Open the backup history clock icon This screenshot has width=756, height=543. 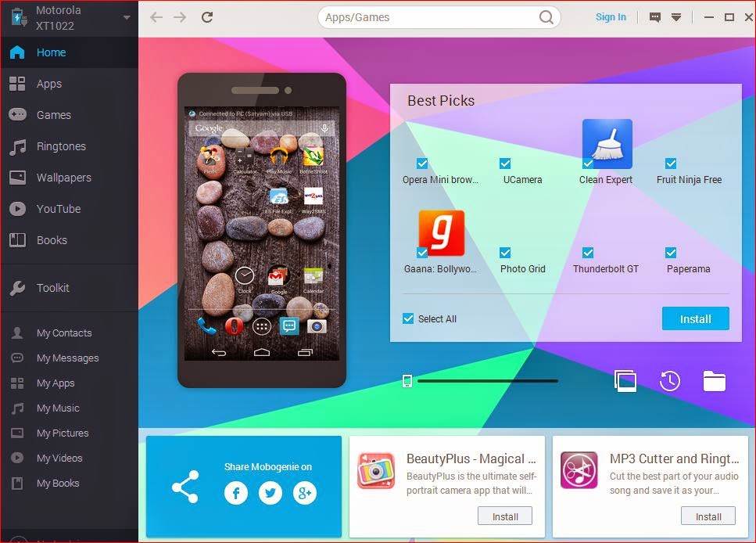pyautogui.click(x=670, y=381)
